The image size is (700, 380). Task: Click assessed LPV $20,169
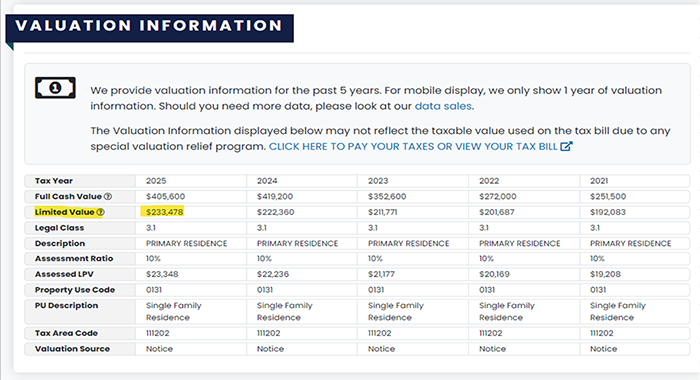point(494,274)
